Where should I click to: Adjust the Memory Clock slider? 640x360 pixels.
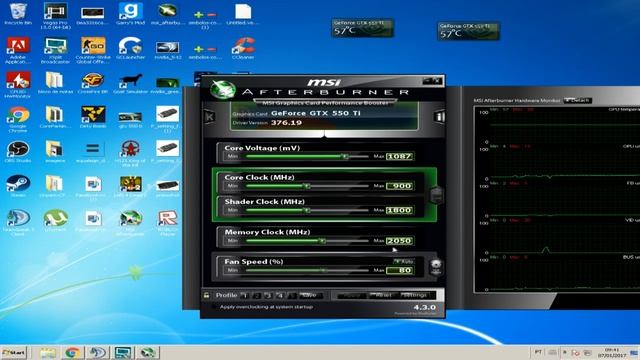(307, 241)
